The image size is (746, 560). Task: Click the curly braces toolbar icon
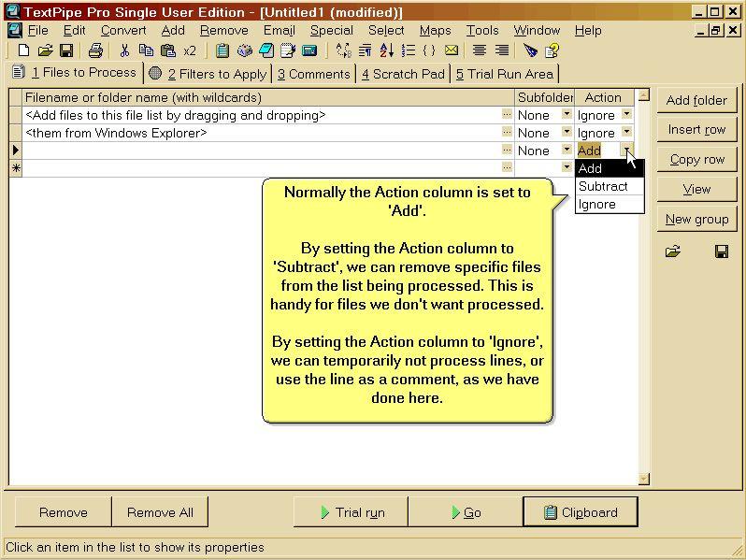429,50
